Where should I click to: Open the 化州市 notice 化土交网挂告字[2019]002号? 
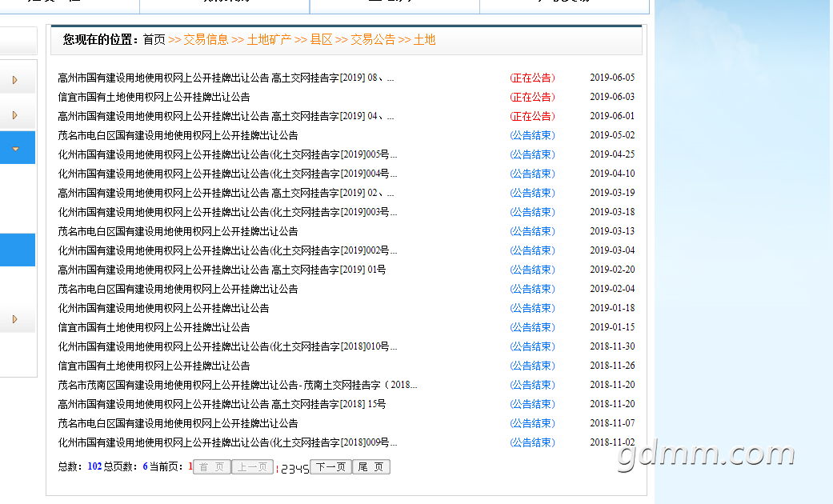(227, 250)
